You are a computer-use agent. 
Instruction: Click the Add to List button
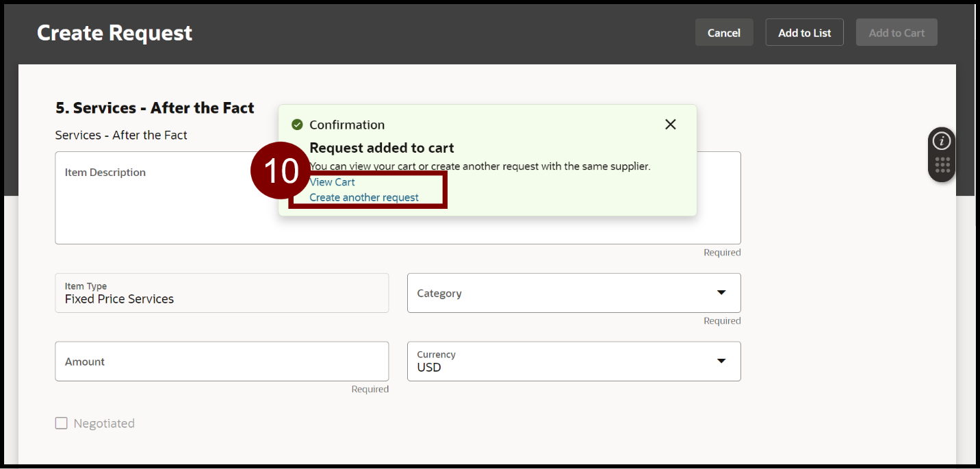coord(804,33)
